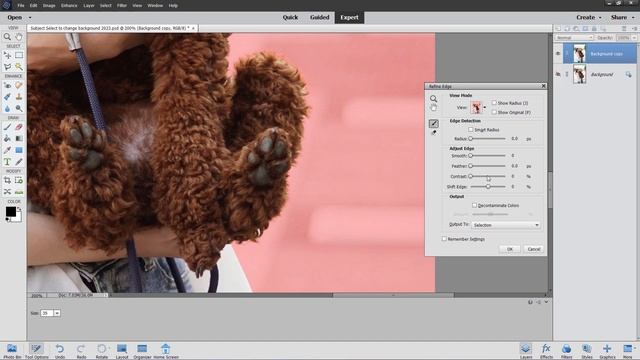Select the Red Eye Removal tool
The image size is (640, 360).
pos(7,85)
